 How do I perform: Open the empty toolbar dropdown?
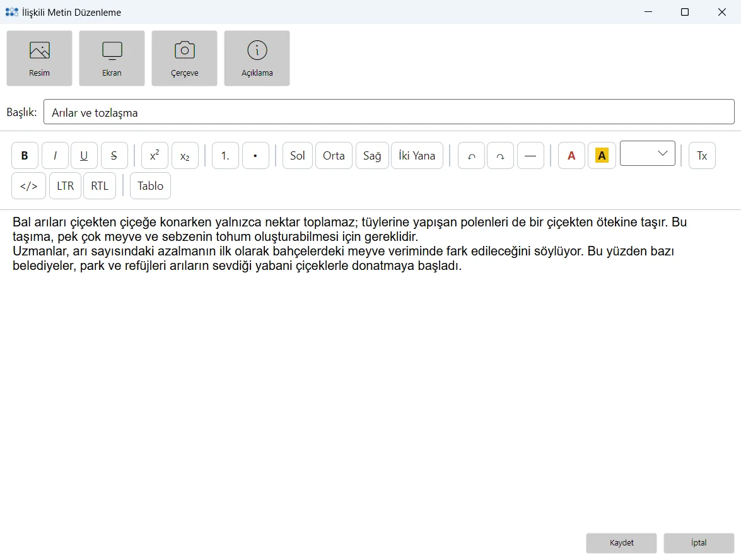click(x=648, y=153)
